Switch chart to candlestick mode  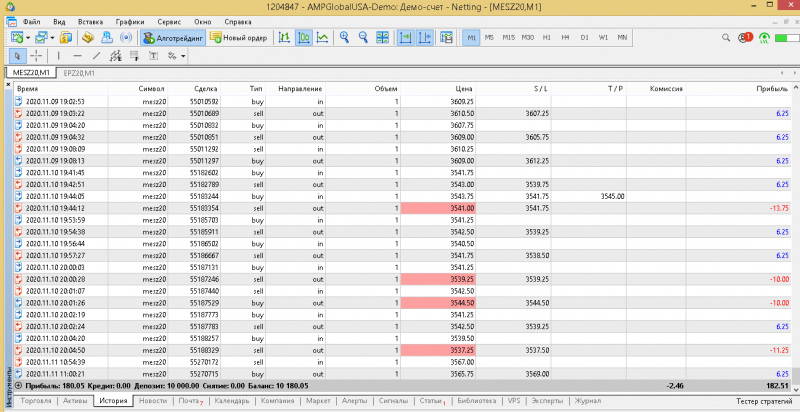(x=302, y=38)
